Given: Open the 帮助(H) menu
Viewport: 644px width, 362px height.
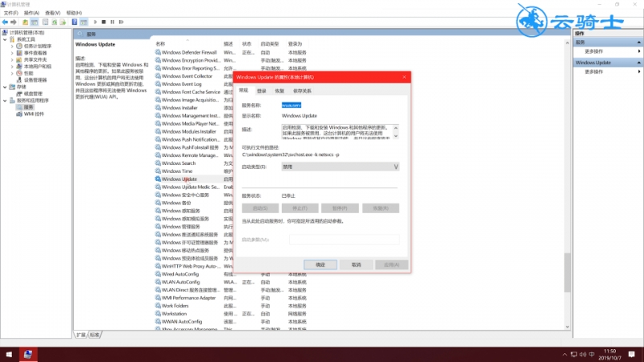Looking at the screenshot, I should (74, 13).
